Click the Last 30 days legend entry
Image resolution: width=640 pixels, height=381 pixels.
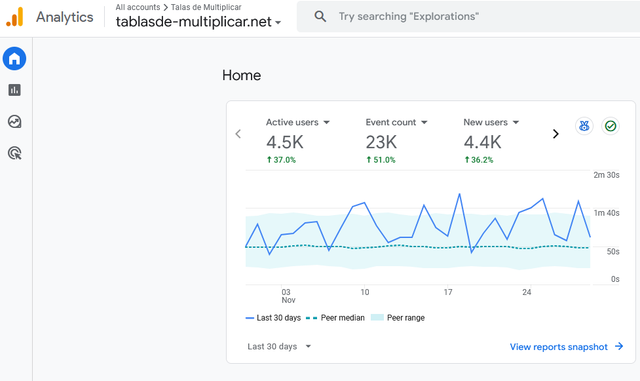click(x=273, y=318)
